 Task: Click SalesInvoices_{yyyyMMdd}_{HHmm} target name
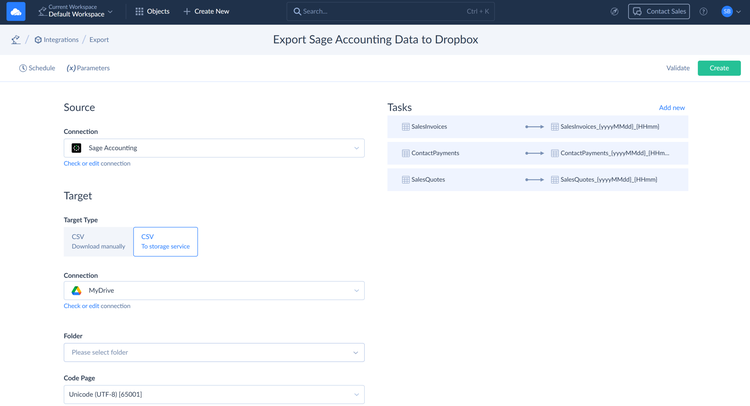(609, 127)
